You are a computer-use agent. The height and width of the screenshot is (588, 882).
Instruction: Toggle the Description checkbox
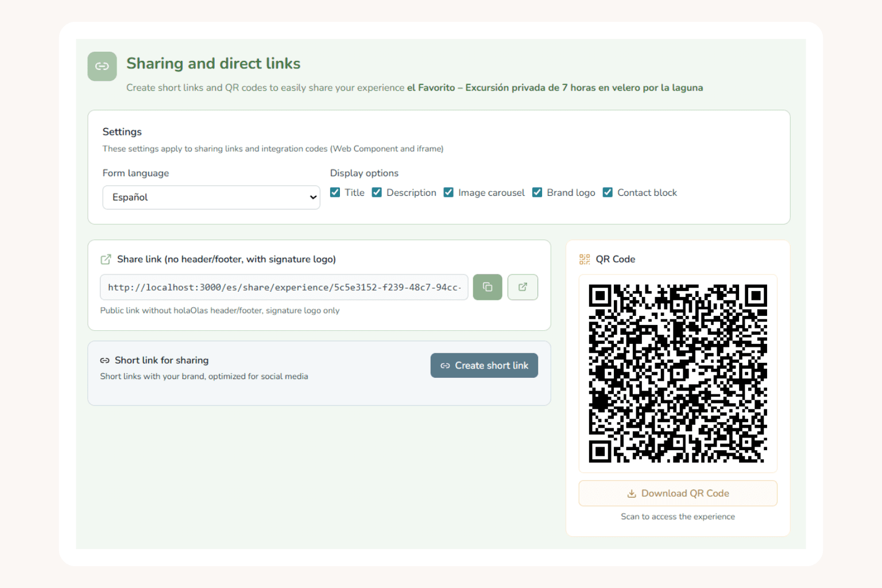377,192
